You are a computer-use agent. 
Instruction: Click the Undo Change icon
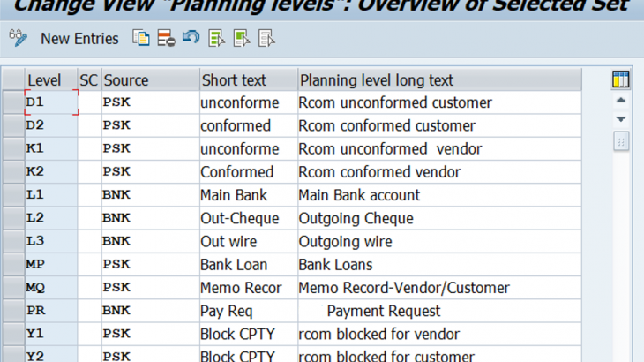(x=191, y=38)
